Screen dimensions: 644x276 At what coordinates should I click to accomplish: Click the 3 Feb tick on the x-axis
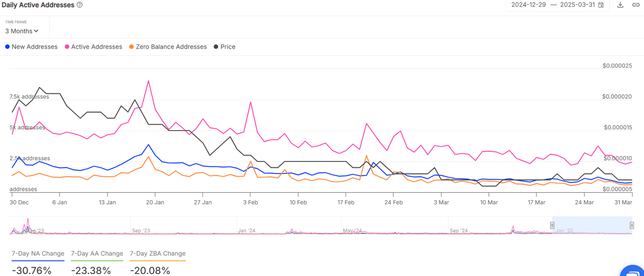pyautogui.click(x=250, y=202)
